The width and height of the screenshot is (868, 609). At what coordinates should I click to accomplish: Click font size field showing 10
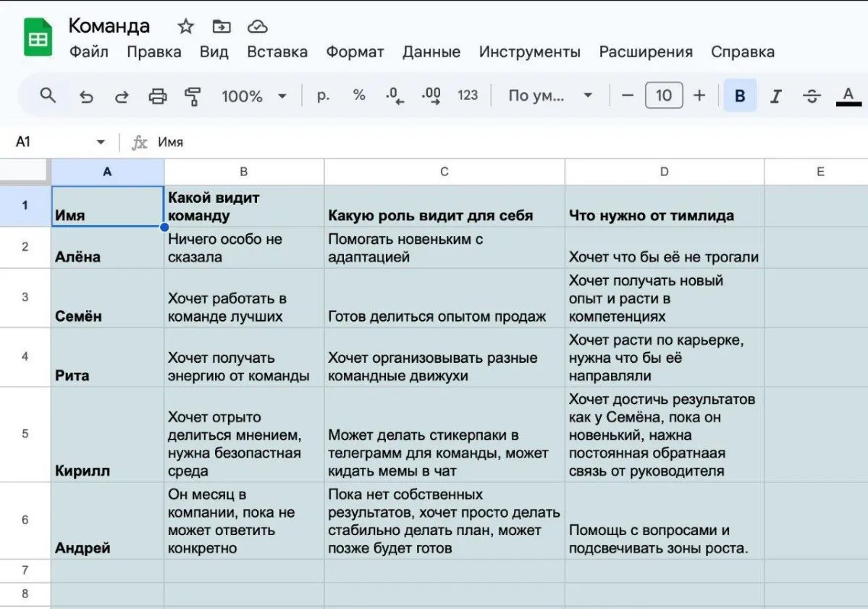pyautogui.click(x=664, y=96)
